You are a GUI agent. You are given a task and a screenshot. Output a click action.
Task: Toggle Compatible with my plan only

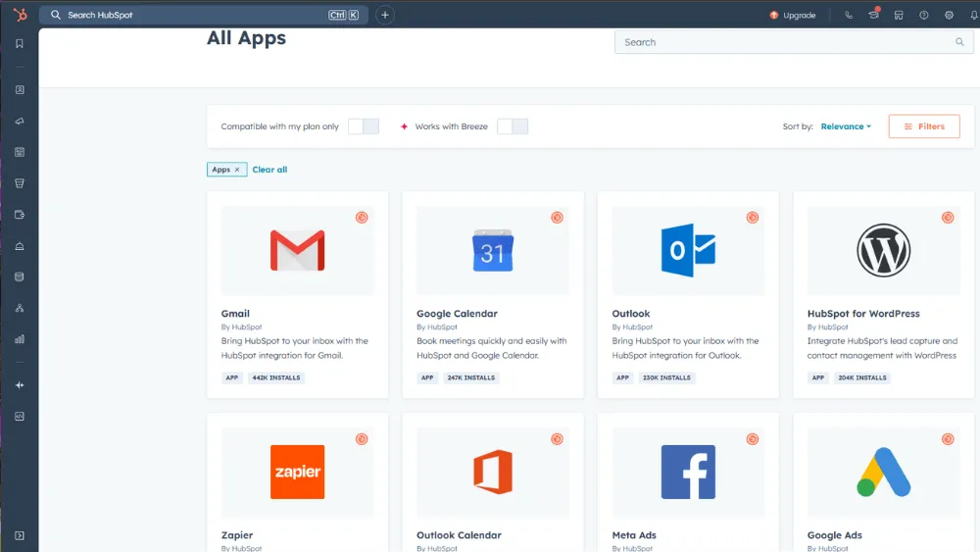coord(364,126)
